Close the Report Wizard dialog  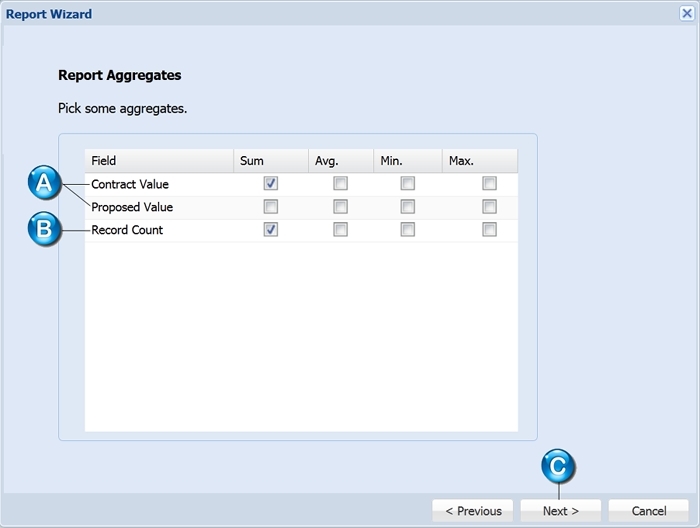click(x=687, y=13)
